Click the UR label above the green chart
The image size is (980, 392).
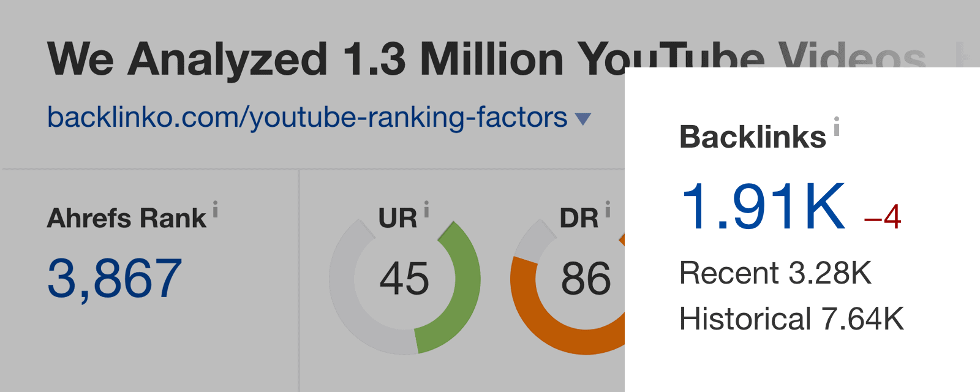pyautogui.click(x=398, y=219)
